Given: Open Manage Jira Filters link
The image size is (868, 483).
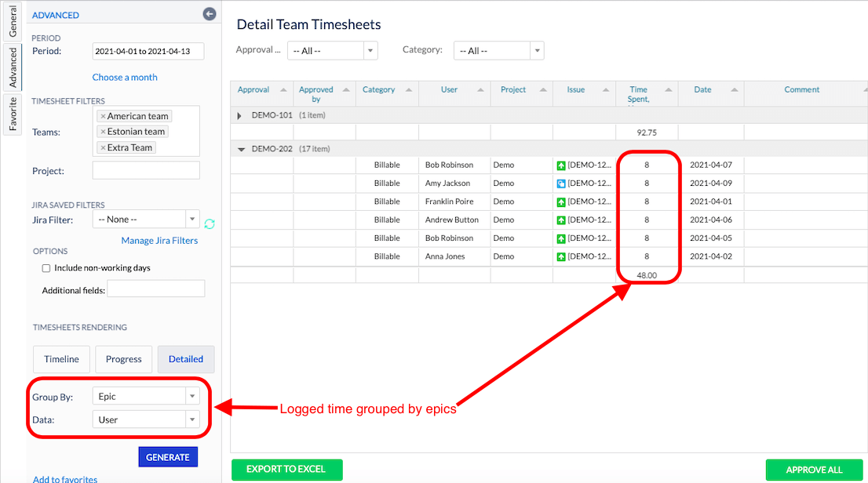Looking at the screenshot, I should click(x=159, y=241).
